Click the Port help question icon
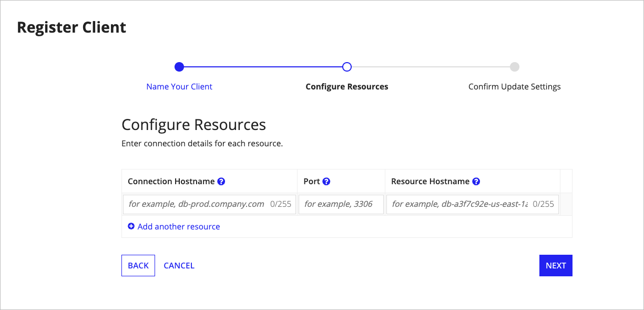Viewport: 644px width, 310px height. point(326,182)
